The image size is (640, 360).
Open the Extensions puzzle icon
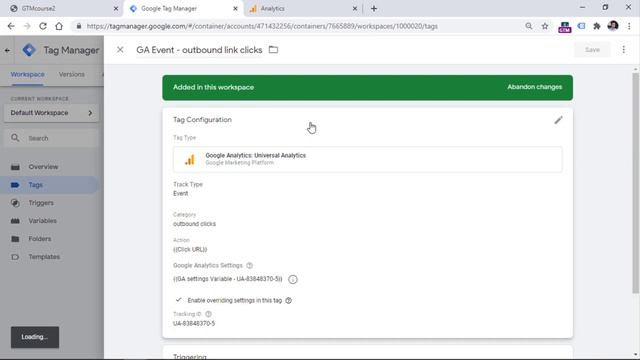(597, 26)
